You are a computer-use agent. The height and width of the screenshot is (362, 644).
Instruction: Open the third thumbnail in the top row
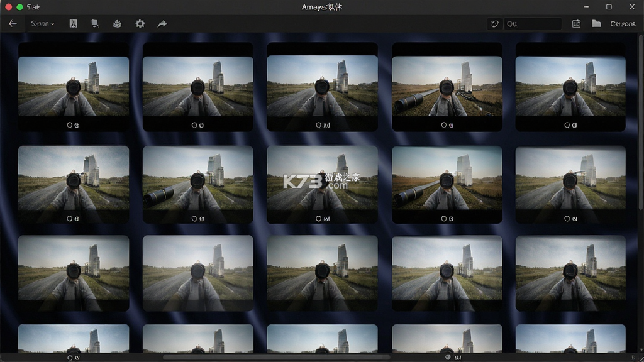(x=323, y=86)
